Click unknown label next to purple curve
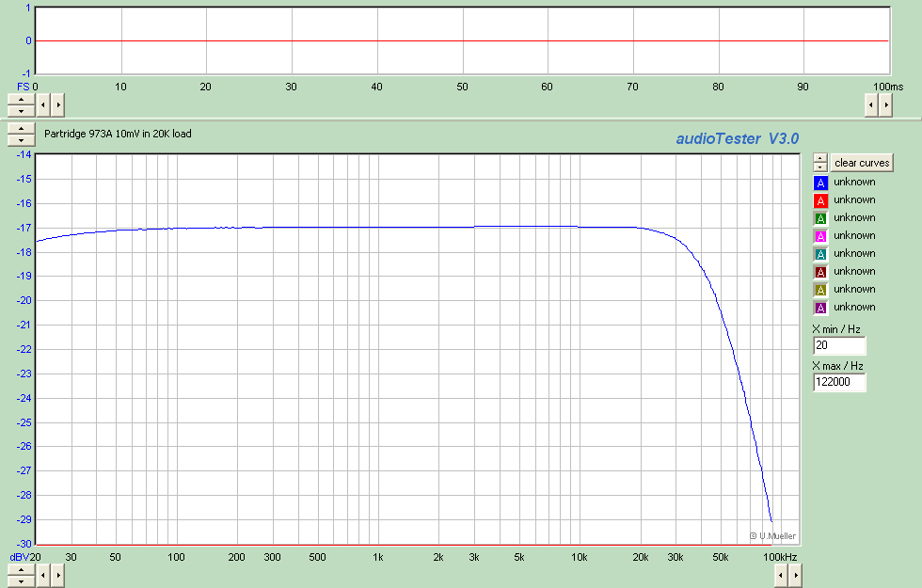The height and width of the screenshot is (588, 922). click(854, 307)
